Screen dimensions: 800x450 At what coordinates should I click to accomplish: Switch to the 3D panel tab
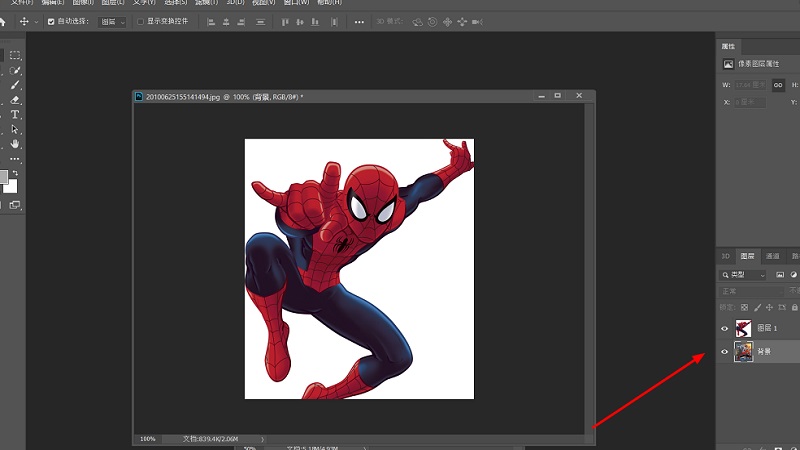coord(726,256)
